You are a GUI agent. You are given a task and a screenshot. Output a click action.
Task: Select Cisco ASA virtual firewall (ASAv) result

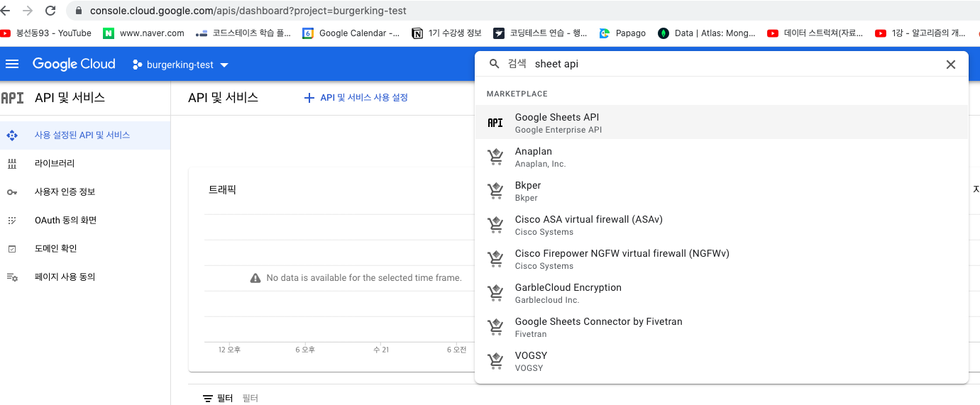click(x=721, y=225)
